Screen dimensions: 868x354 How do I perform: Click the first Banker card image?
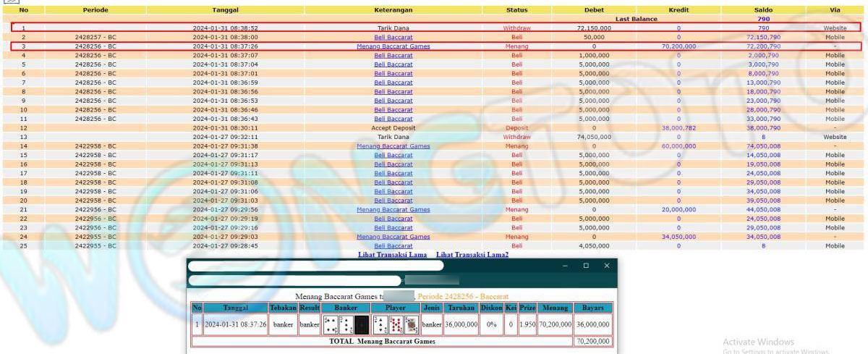(x=330, y=324)
